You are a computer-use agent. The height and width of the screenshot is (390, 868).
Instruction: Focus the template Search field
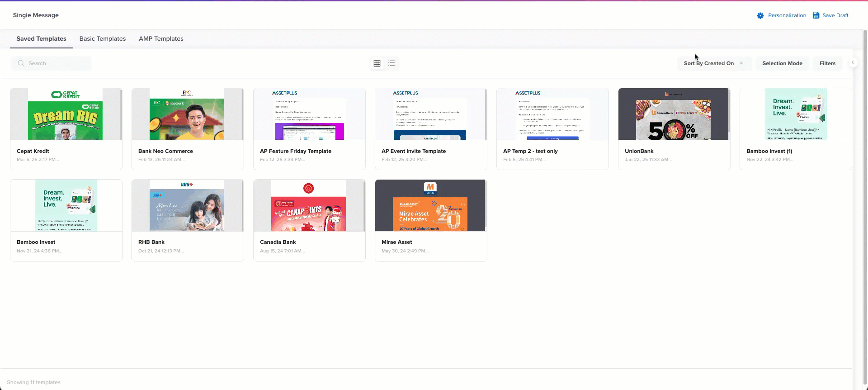51,63
